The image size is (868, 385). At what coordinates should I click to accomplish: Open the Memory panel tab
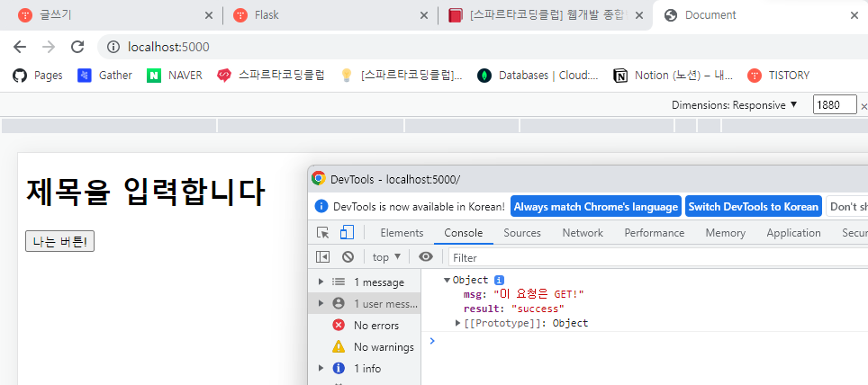coord(725,233)
